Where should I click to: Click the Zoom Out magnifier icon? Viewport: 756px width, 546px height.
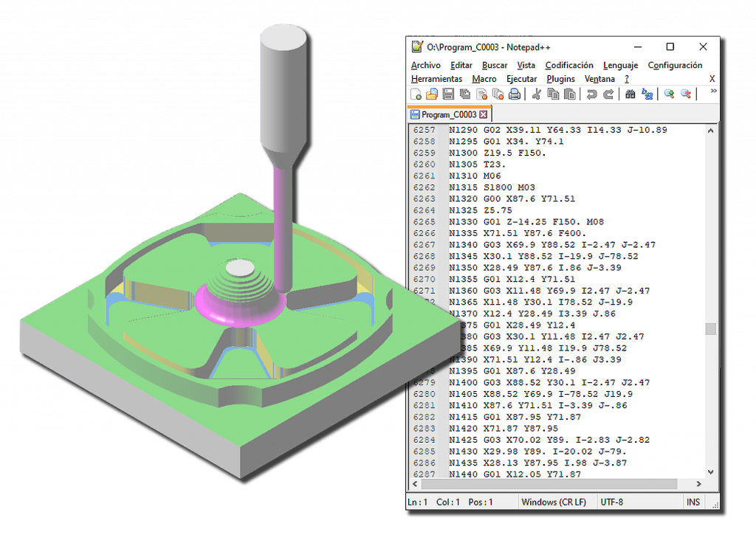click(x=686, y=94)
